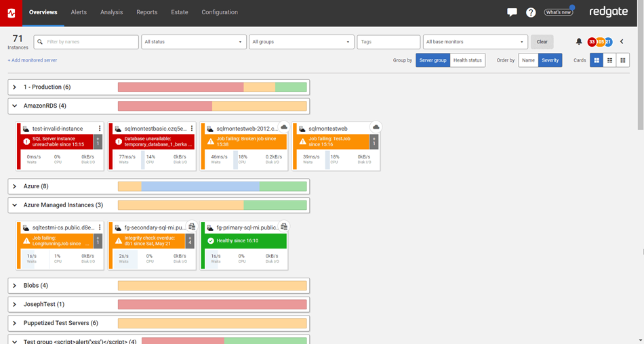Click the Filter by names input field
Screen dimensions: 644x344
point(86,42)
